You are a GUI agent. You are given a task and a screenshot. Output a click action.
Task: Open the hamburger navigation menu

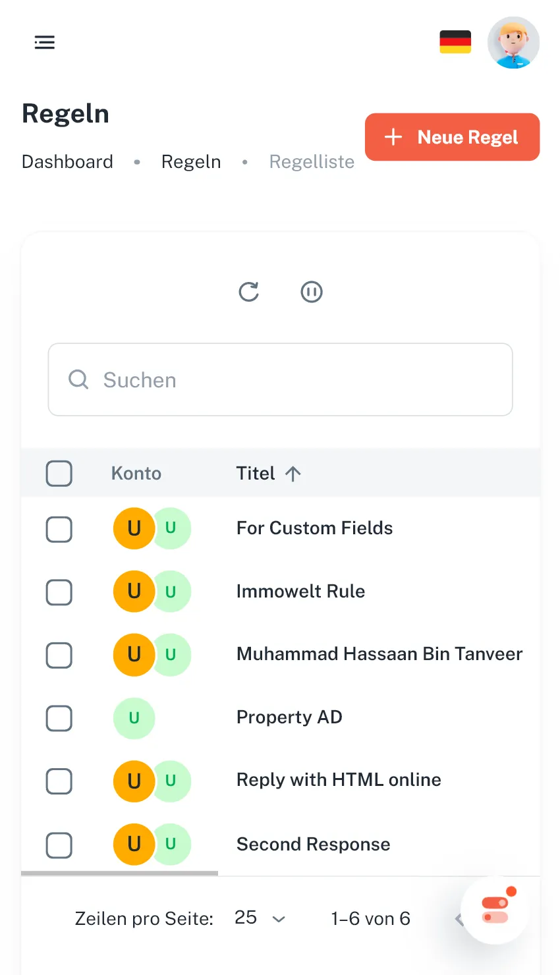pos(44,43)
